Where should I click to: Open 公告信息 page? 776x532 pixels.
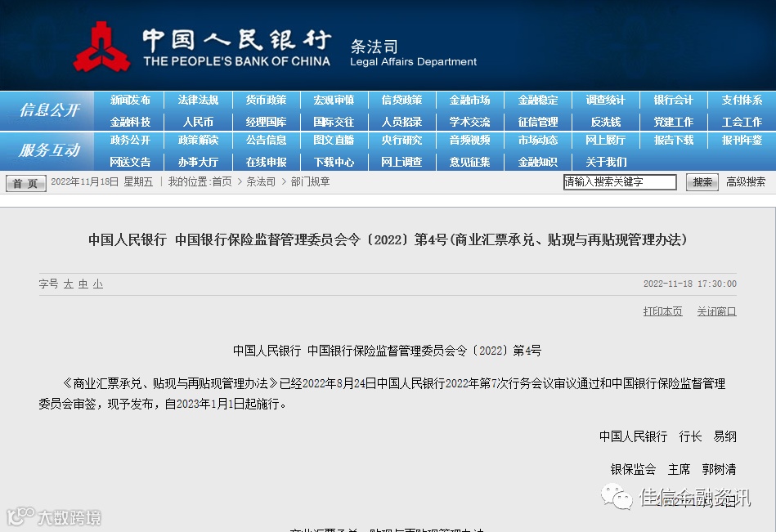(266, 140)
